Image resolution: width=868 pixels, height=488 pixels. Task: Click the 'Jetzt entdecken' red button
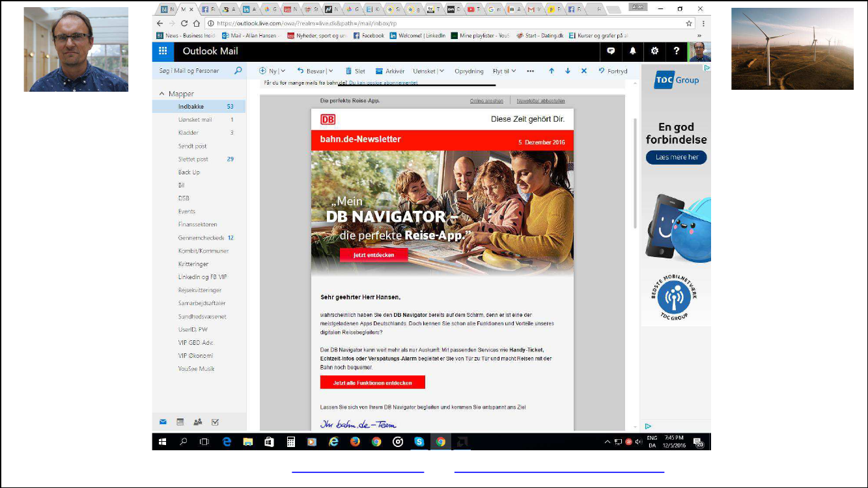374,255
